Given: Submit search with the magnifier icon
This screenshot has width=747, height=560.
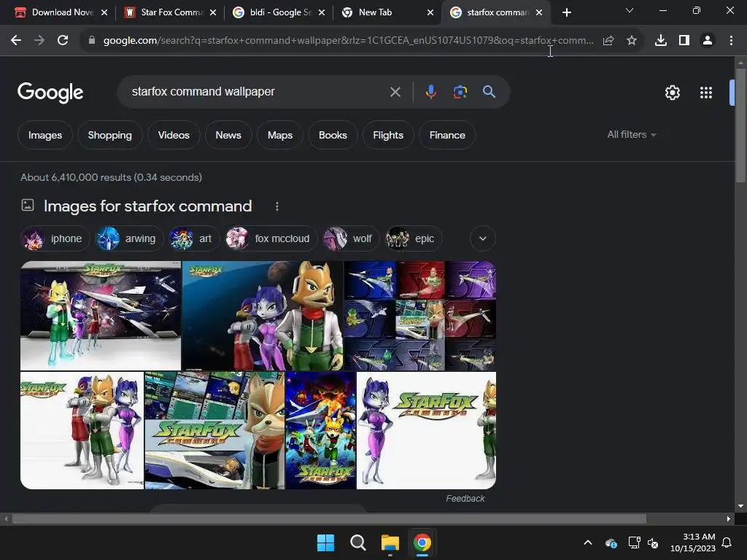Looking at the screenshot, I should point(489,91).
